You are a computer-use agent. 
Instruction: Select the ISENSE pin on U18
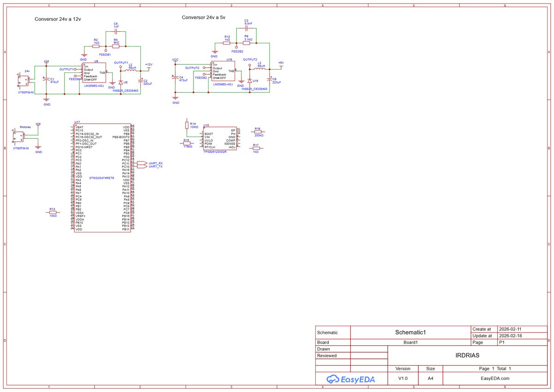(x=230, y=143)
